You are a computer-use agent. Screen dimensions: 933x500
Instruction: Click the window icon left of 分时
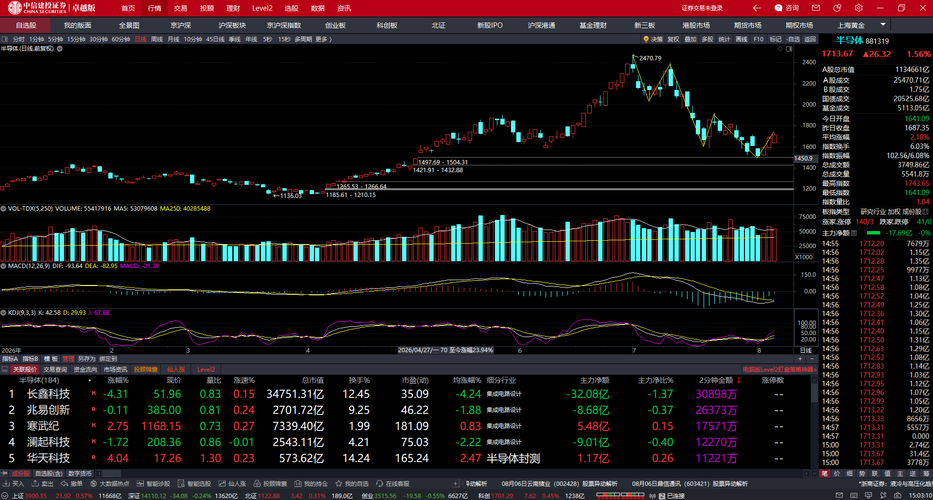[x=5, y=39]
